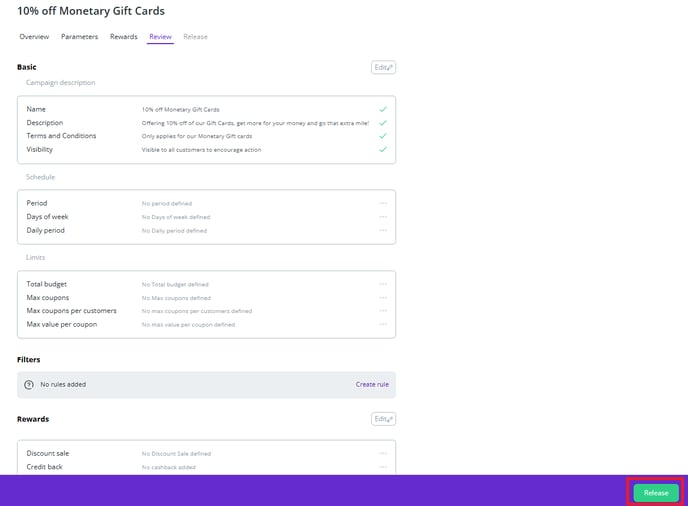This screenshot has height=506, width=688.
Task: Edit the Basic section
Action: pyautogui.click(x=383, y=67)
